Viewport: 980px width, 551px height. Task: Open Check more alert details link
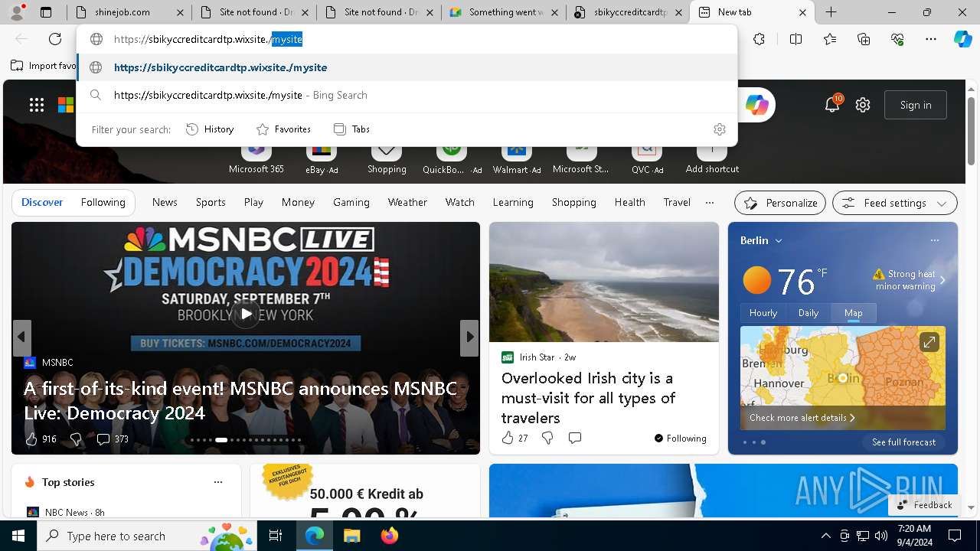[x=802, y=418]
